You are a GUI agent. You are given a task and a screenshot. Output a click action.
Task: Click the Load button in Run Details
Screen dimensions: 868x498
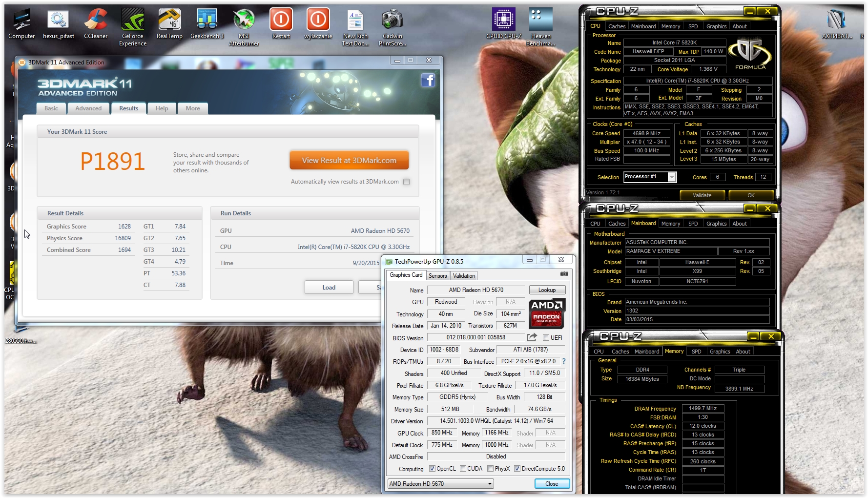tap(329, 287)
